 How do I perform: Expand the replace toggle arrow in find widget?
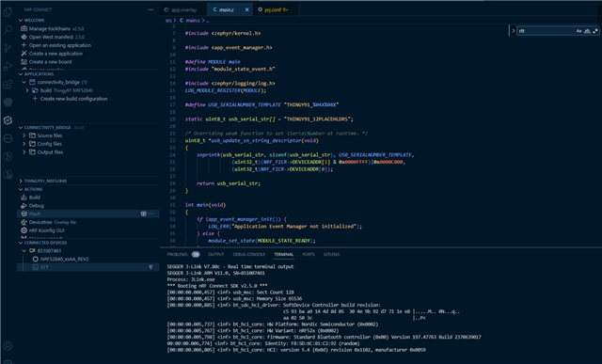pyautogui.click(x=513, y=31)
